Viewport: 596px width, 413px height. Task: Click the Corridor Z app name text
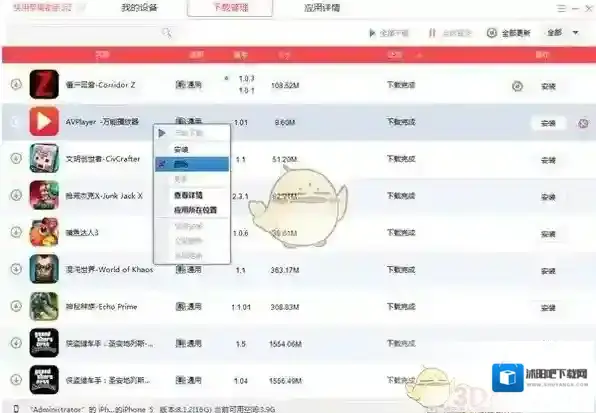pyautogui.click(x=100, y=85)
